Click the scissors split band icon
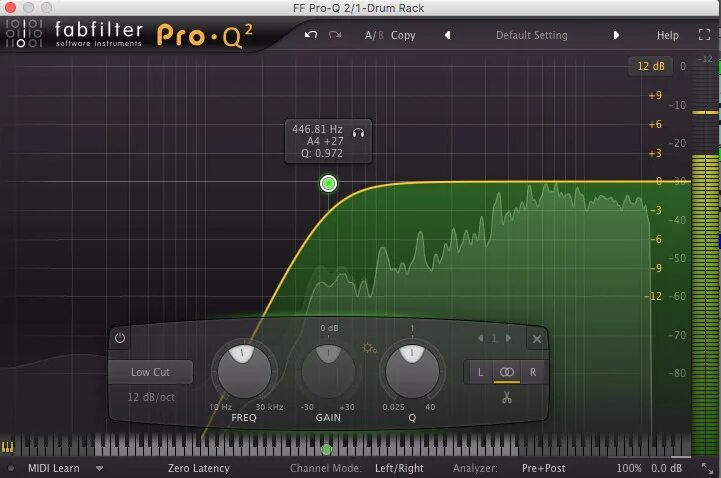This screenshot has height=478, width=721. point(507,397)
